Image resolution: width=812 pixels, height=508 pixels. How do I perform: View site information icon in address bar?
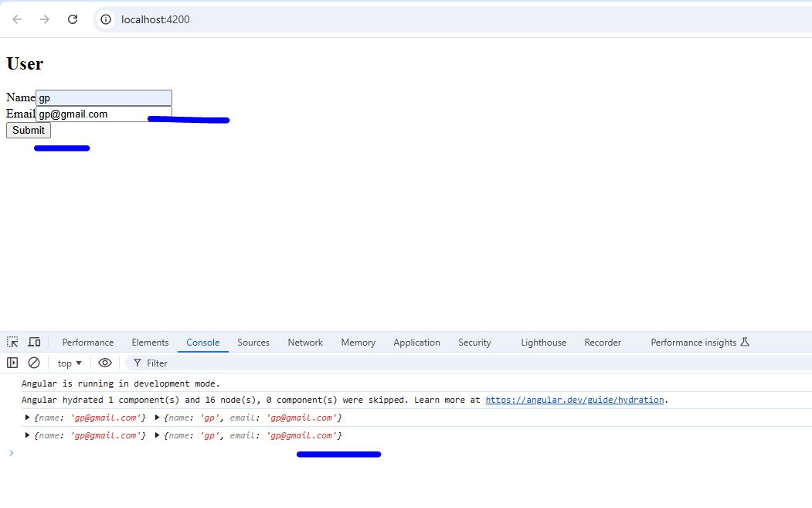click(106, 19)
